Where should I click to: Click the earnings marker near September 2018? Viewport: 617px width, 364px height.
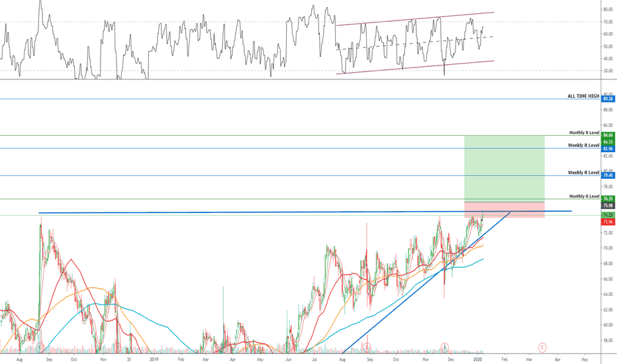(x=40, y=347)
